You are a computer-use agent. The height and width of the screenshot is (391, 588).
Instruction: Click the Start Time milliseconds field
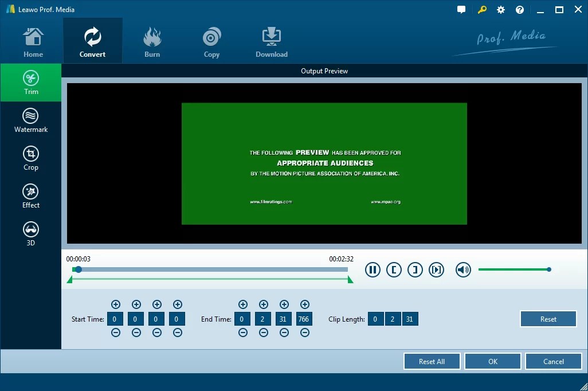[177, 319]
